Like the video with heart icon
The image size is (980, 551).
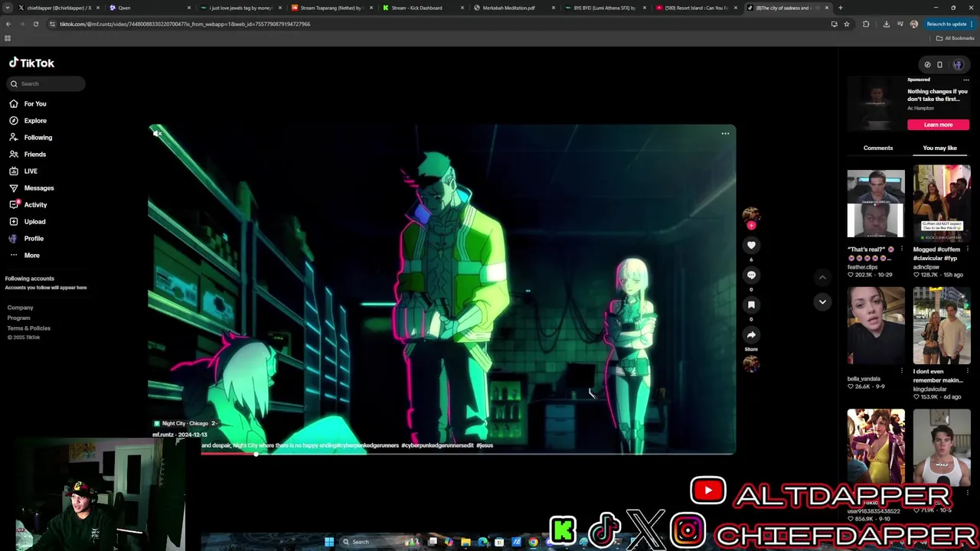click(x=751, y=245)
